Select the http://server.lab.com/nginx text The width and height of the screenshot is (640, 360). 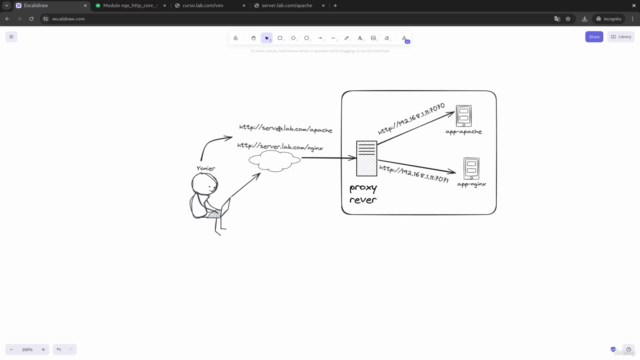click(x=280, y=147)
